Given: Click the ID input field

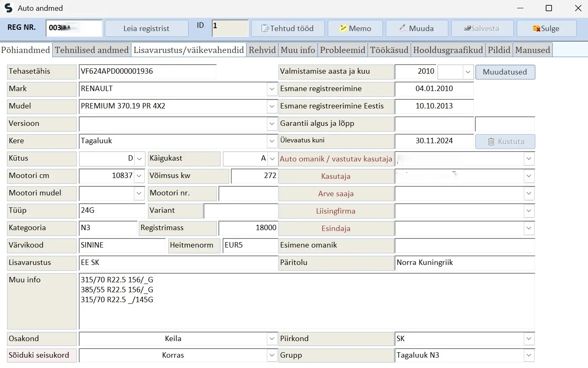Looking at the screenshot, I should coord(230,28).
